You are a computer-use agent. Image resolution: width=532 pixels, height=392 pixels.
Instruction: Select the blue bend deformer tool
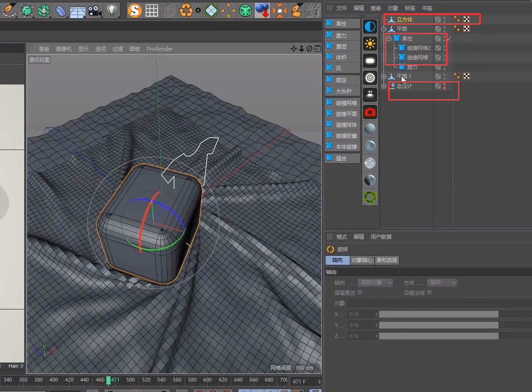60,10
